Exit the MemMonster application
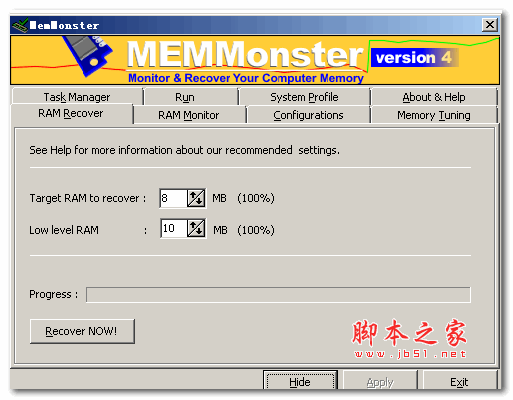The width and height of the screenshot is (513, 400). [459, 381]
